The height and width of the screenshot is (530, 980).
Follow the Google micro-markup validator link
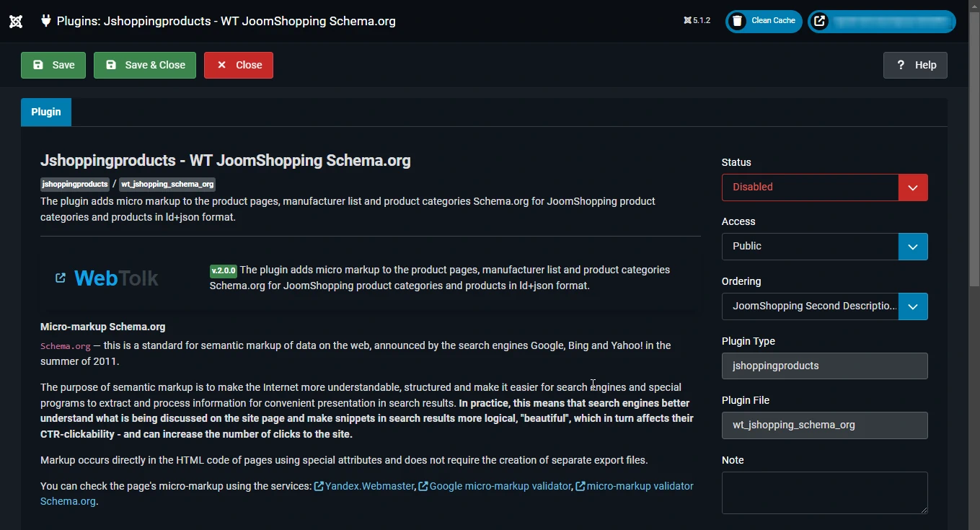coord(500,486)
